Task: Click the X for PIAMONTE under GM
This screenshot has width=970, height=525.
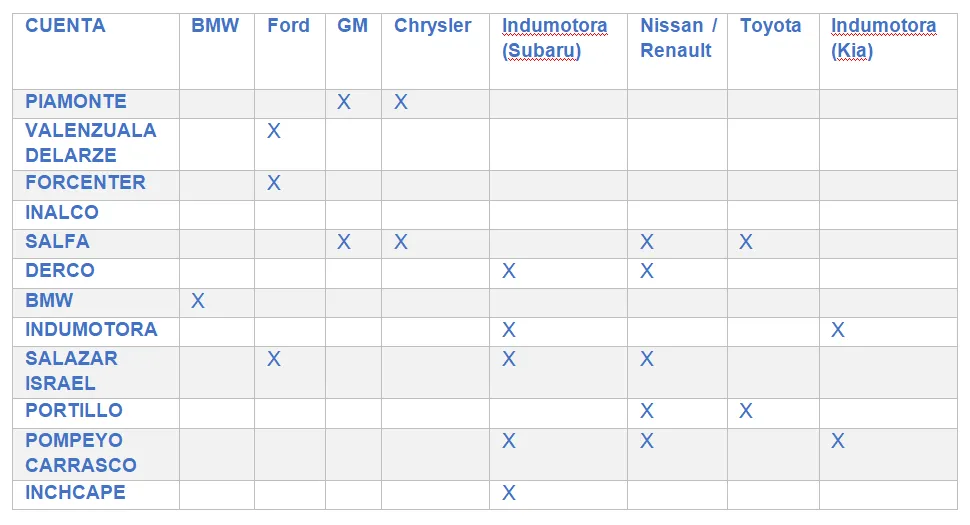Action: click(344, 102)
